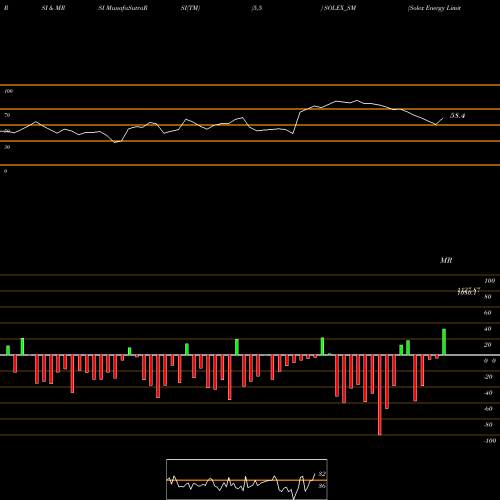This screenshot has width=500, height=500.
Task: Click the overlapping price value above the 80 label
Action: [x=468, y=291]
